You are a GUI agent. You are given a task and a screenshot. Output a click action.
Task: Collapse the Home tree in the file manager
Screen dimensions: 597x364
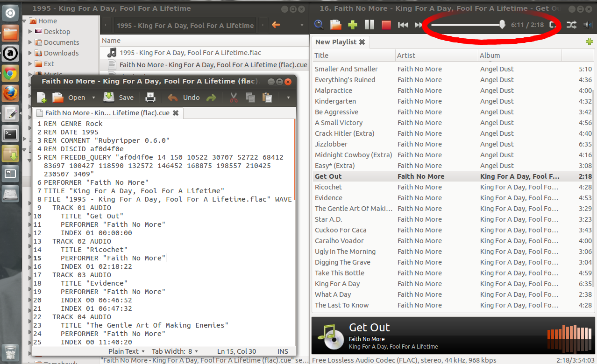[25, 21]
